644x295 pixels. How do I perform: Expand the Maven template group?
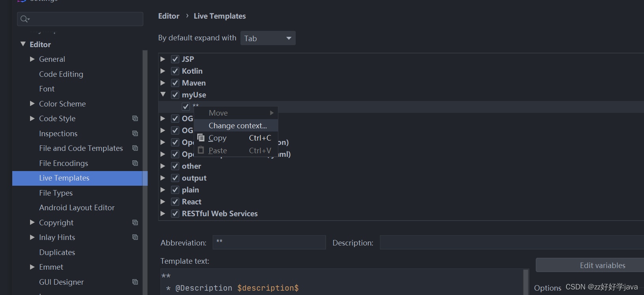coord(163,83)
